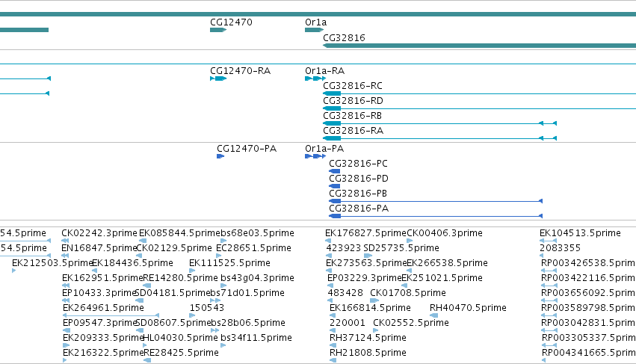
Task: Click the EK216322.5prime EST label
Action: coord(103,353)
